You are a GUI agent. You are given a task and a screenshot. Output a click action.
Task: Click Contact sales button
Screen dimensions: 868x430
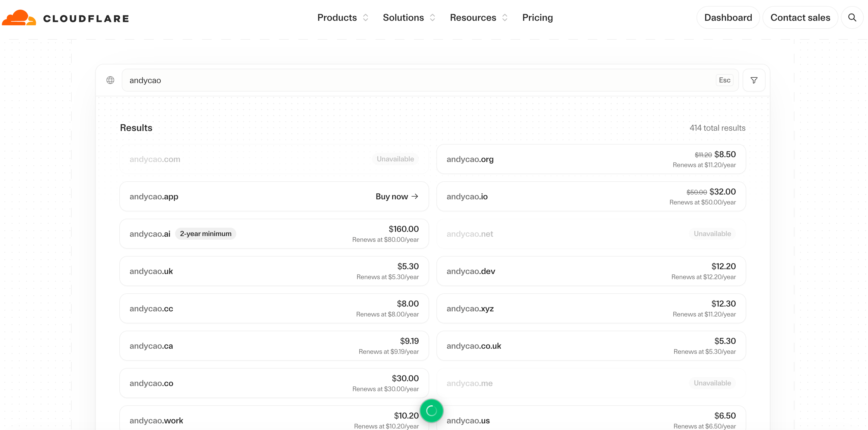[800, 17]
